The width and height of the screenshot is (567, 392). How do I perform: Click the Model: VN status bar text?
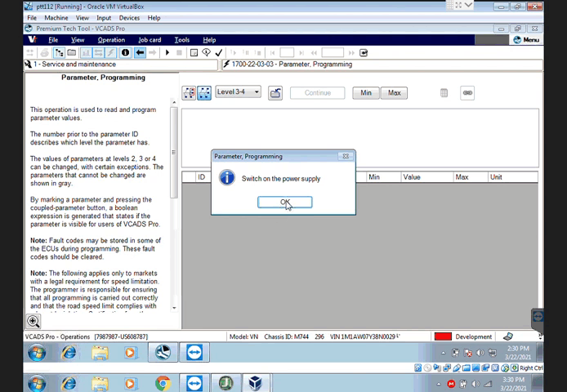click(x=243, y=336)
